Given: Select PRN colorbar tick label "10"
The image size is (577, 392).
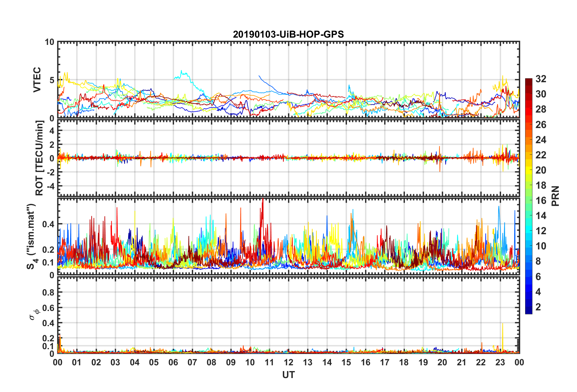Looking at the screenshot, I should point(541,246).
